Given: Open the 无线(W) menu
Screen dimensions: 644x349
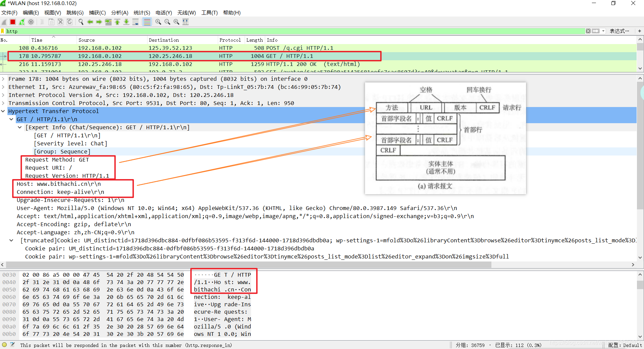Looking at the screenshot, I should pyautogui.click(x=187, y=13).
